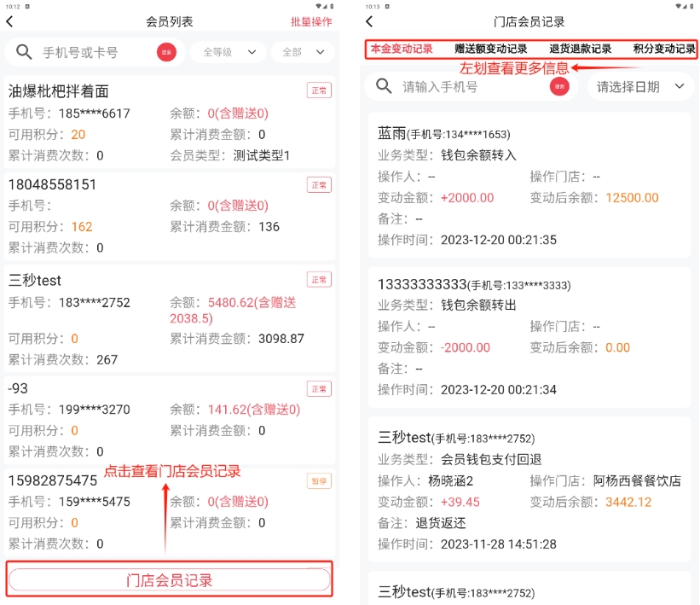The image size is (700, 605).
Task: Focus the 手机号或卡号 search field
Action: click(94, 53)
